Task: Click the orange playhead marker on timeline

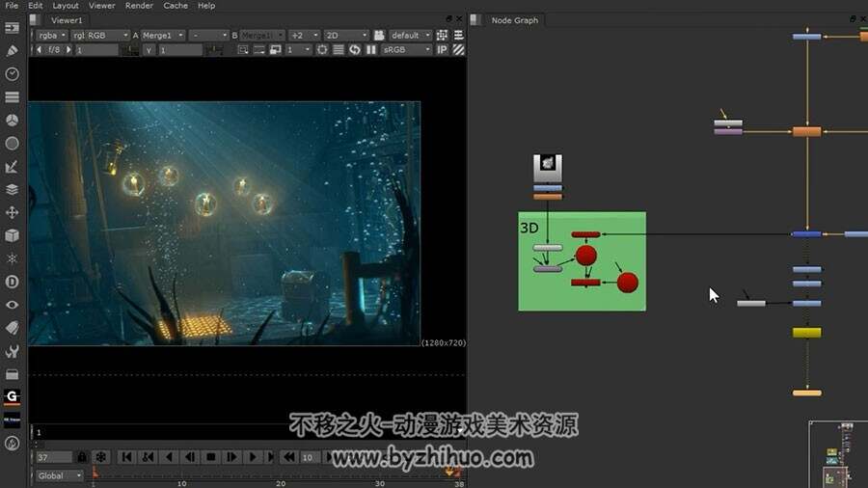Action: point(449,472)
